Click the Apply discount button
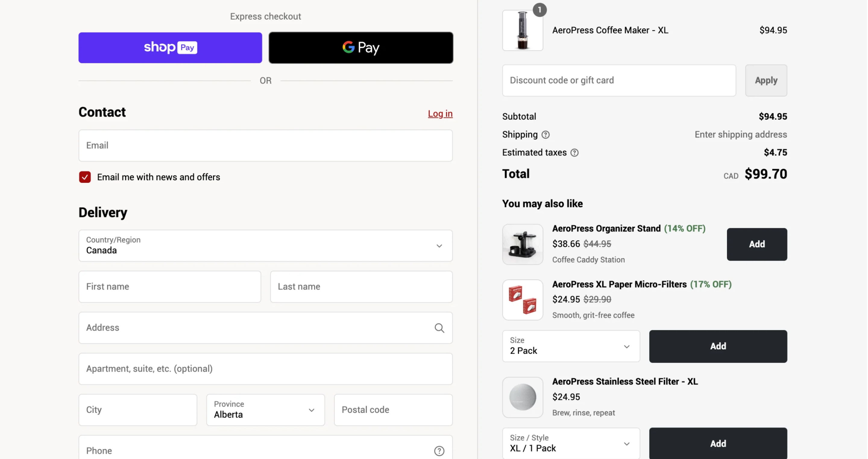The image size is (868, 459). 766,80
